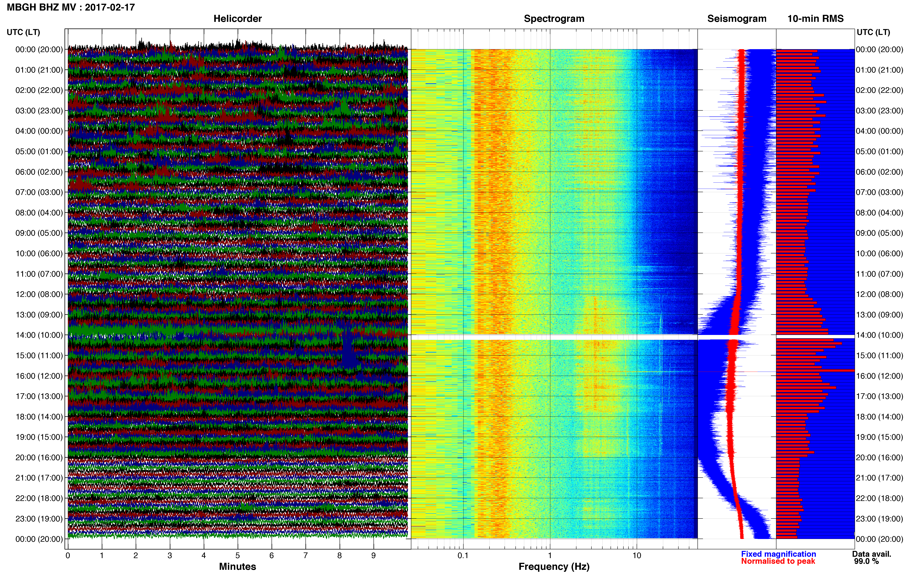Viewport: 924px width, 578px height.
Task: Click the full-width red RMS bar near 16:00
Action: [815, 370]
